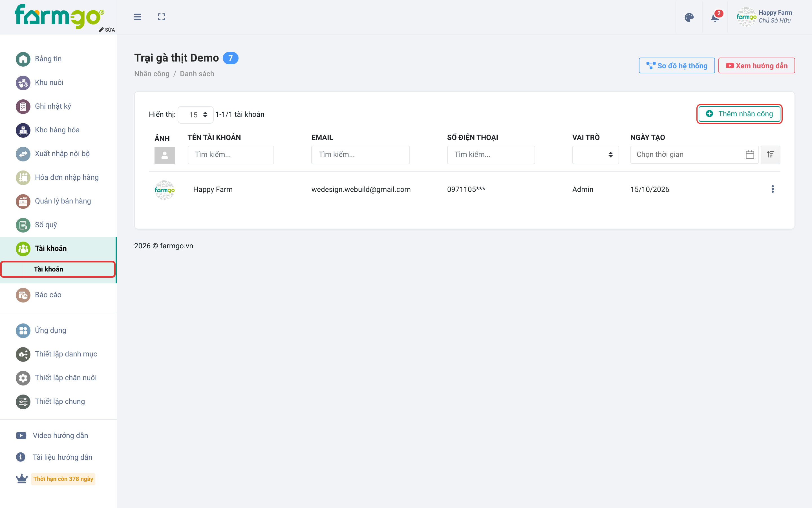The width and height of the screenshot is (812, 508).
Task: Click the Báo cáo chart icon
Action: (x=23, y=295)
